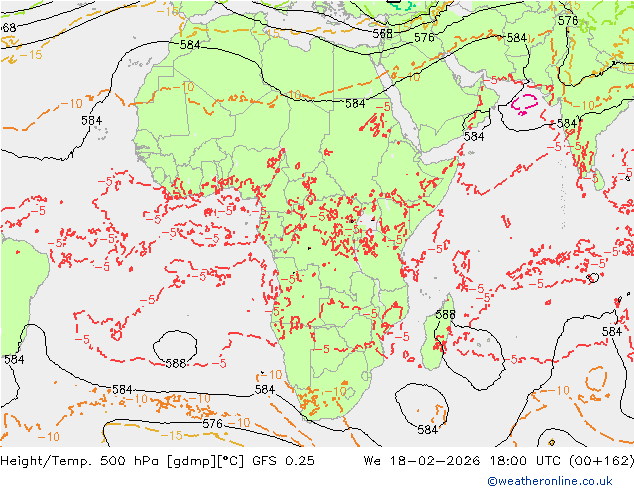Click the -15 label in the northwest Atlantic
This screenshot has width=634, height=490.
coord(31,54)
